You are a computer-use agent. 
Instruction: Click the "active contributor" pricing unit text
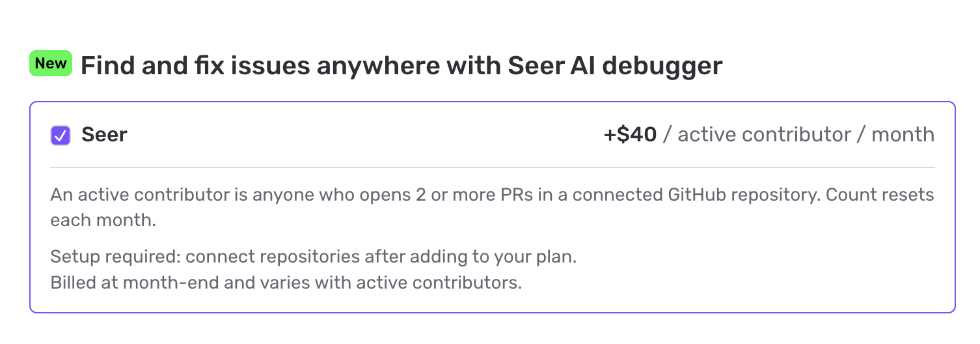pos(764,135)
